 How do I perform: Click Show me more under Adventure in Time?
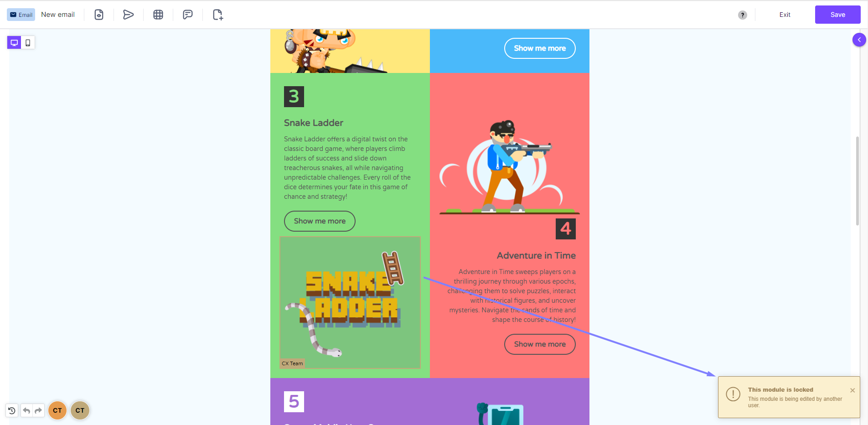coord(540,344)
